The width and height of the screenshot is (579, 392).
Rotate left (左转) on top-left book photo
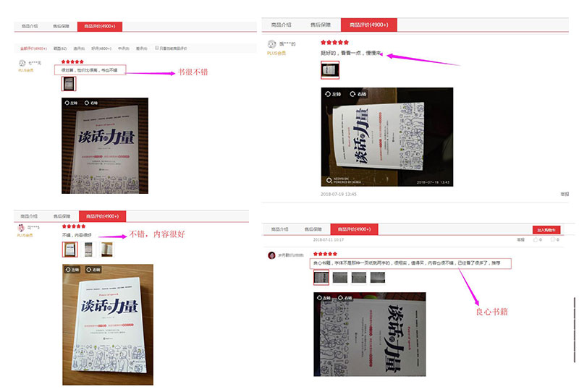pos(71,103)
